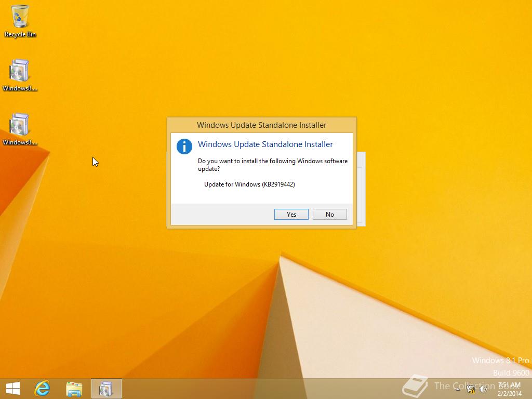This screenshot has width=532, height=399.
Task: Click the volume speaker tray icon
Action: [483, 389]
